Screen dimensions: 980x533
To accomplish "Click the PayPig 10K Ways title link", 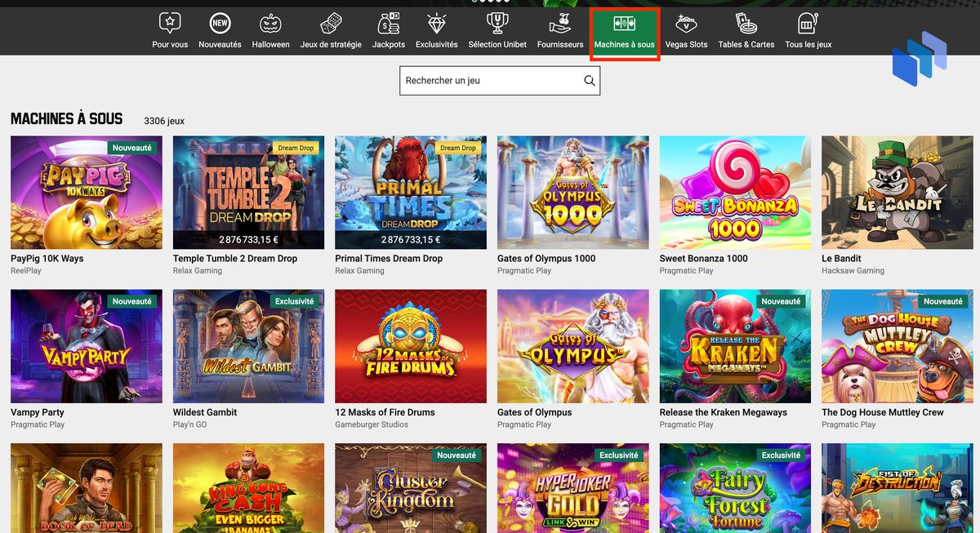I will click(47, 259).
